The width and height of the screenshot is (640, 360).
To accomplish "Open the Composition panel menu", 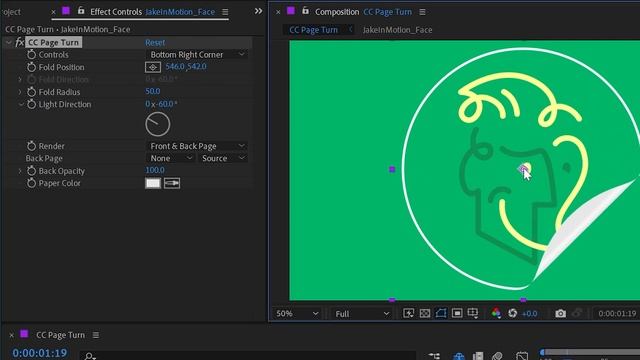I will click(x=422, y=12).
